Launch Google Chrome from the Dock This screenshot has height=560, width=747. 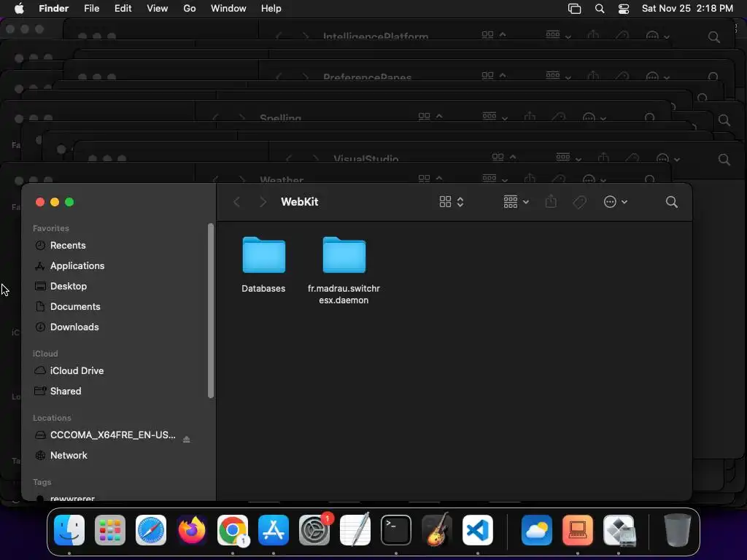[233, 530]
